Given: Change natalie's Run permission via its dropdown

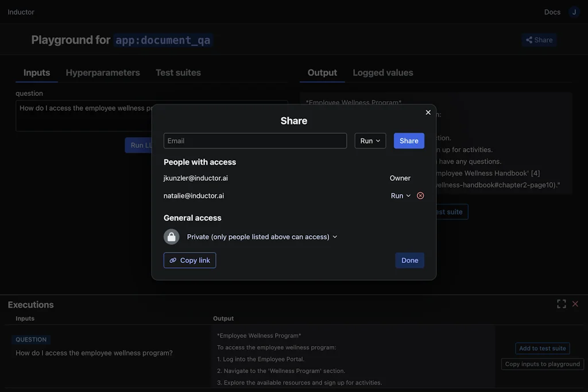Looking at the screenshot, I should tap(400, 195).
